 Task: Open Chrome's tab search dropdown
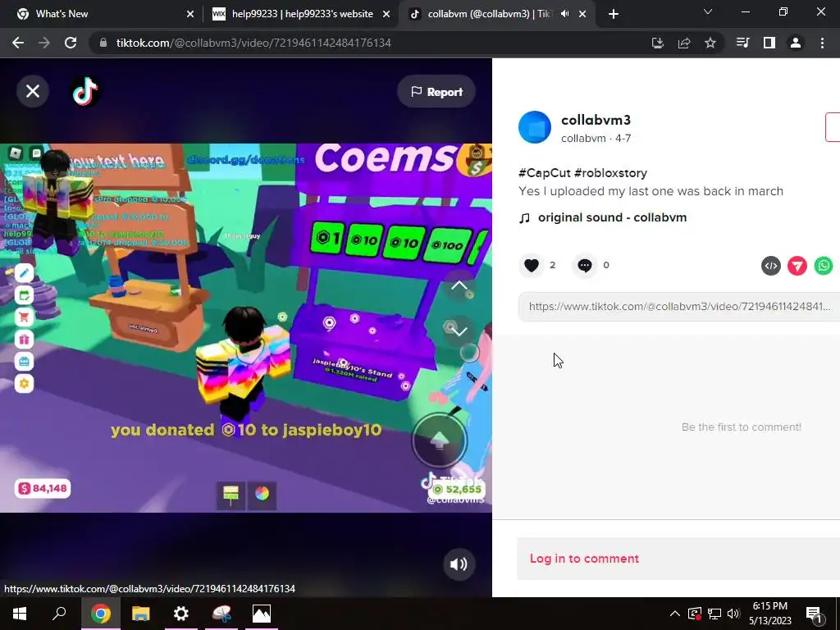708,11
